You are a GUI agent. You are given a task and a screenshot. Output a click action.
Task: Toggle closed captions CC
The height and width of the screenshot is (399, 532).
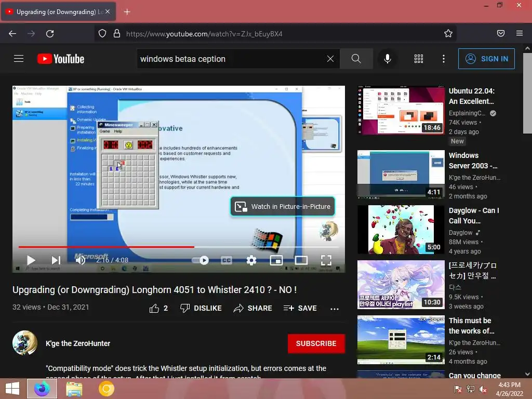pyautogui.click(x=227, y=260)
